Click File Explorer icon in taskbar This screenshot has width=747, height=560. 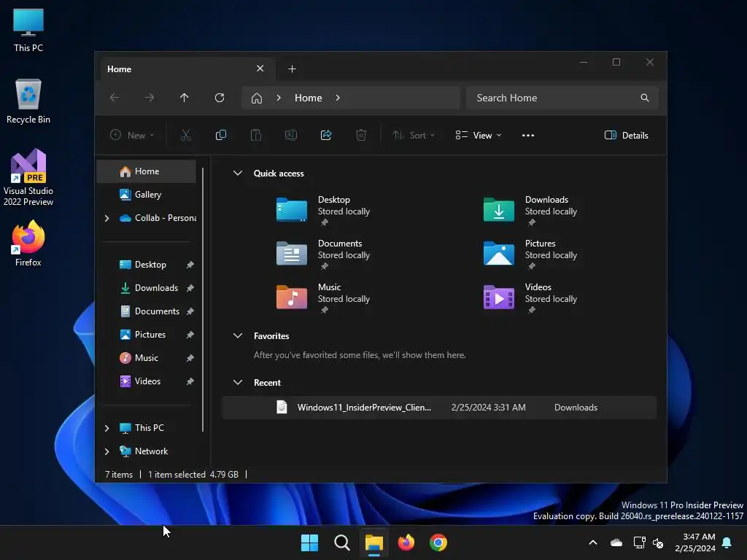[x=374, y=542]
